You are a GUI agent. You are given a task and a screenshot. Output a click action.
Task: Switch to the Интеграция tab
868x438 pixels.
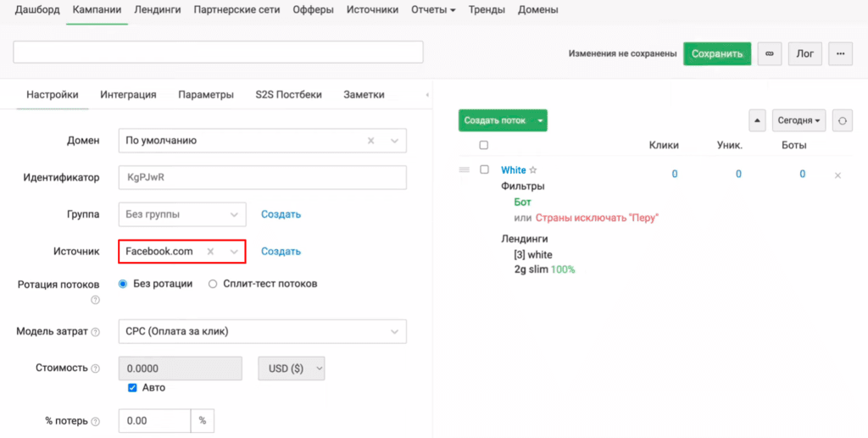click(x=128, y=95)
